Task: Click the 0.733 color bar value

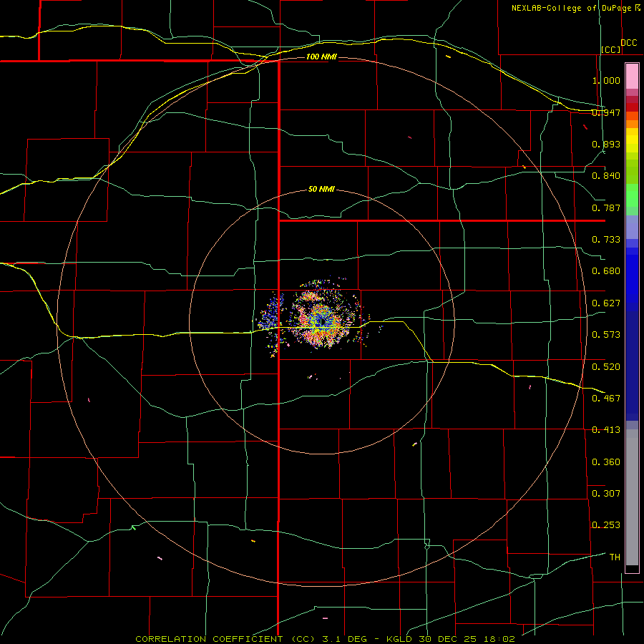Action: (x=606, y=240)
